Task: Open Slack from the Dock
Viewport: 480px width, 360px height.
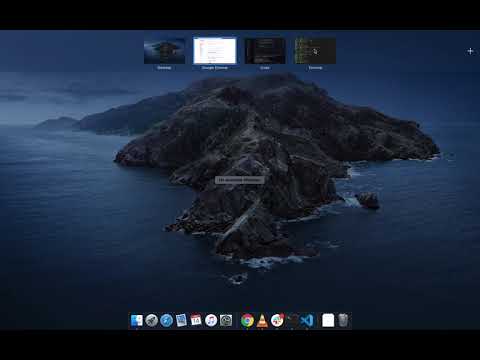Action: (277, 320)
